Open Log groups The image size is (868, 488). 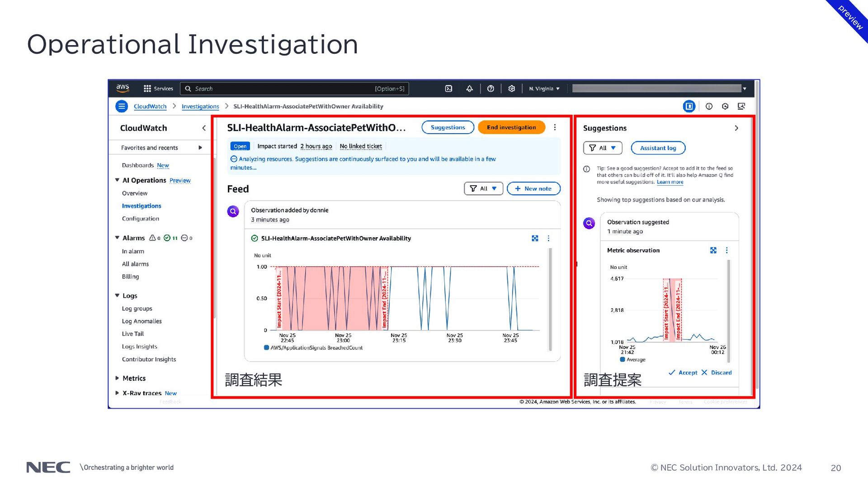pos(137,309)
